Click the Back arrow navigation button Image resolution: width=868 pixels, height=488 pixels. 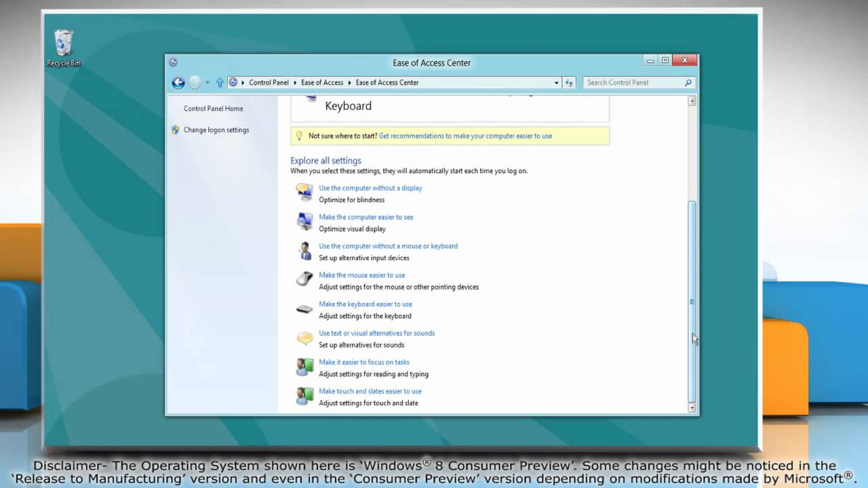coord(178,83)
